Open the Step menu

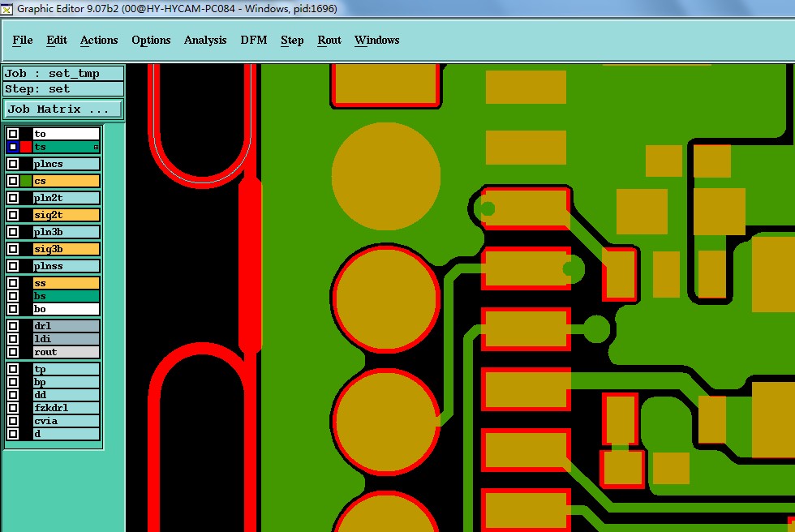point(292,40)
